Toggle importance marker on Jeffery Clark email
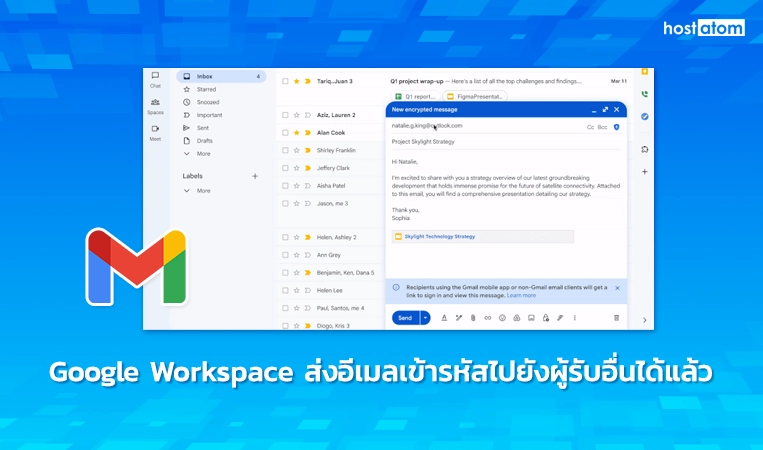Screen dimensions: 763x450 click(308, 168)
